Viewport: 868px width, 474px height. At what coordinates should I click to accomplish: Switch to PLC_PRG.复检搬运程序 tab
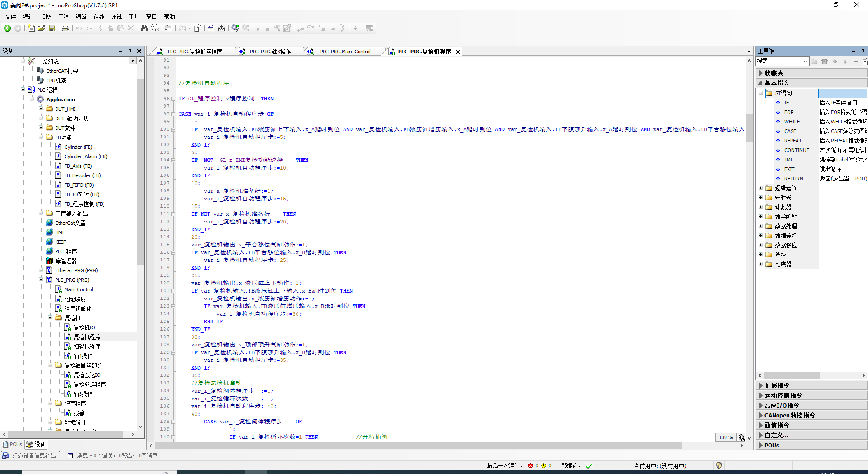[x=195, y=52]
